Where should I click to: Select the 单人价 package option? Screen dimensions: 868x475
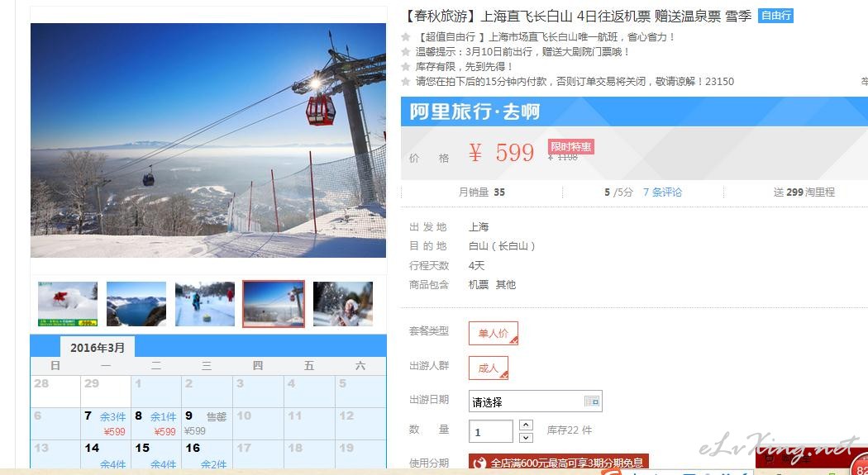[x=494, y=334]
